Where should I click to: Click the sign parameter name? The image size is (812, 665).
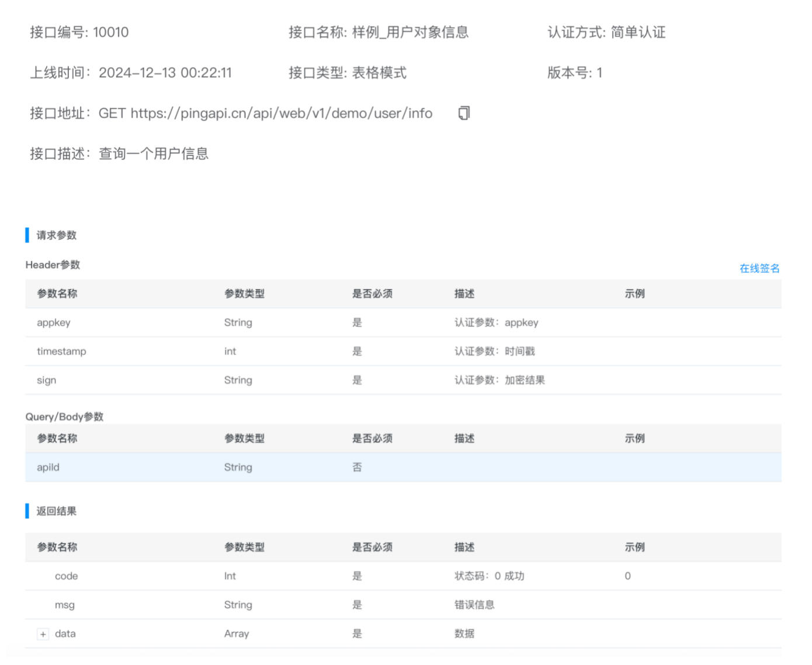click(x=47, y=380)
